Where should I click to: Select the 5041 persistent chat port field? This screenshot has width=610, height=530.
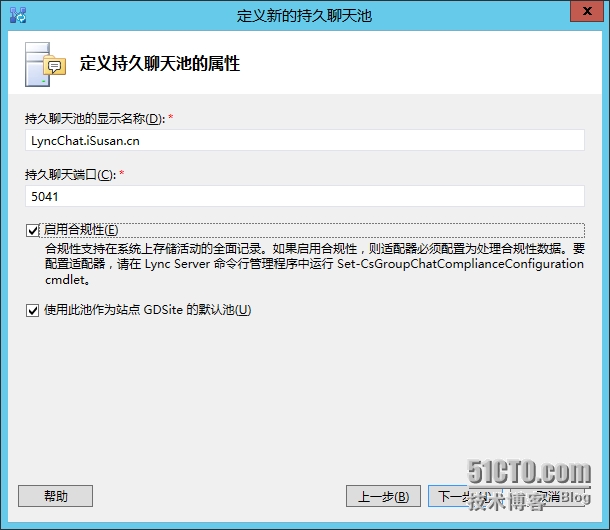[305, 196]
